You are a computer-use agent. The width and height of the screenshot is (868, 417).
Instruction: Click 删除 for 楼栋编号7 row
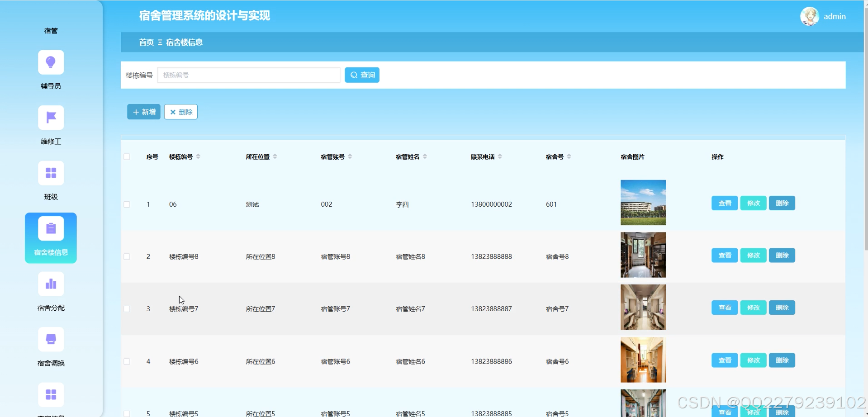click(x=782, y=308)
